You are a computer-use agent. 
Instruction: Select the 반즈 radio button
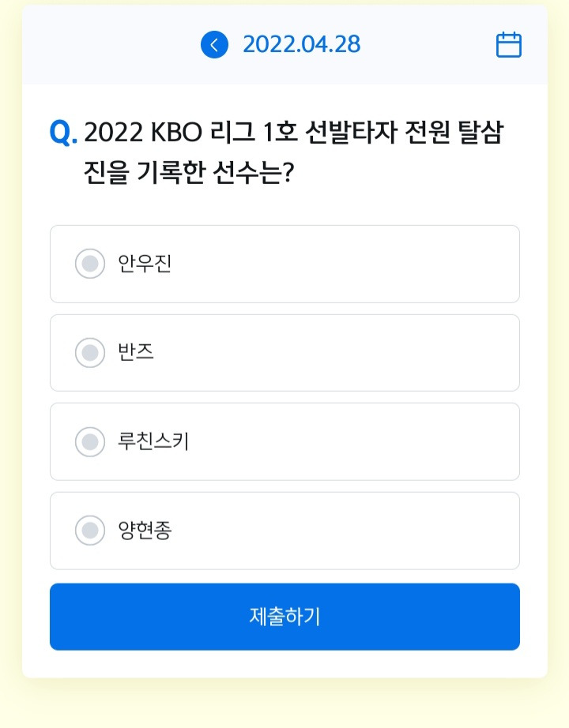point(90,353)
